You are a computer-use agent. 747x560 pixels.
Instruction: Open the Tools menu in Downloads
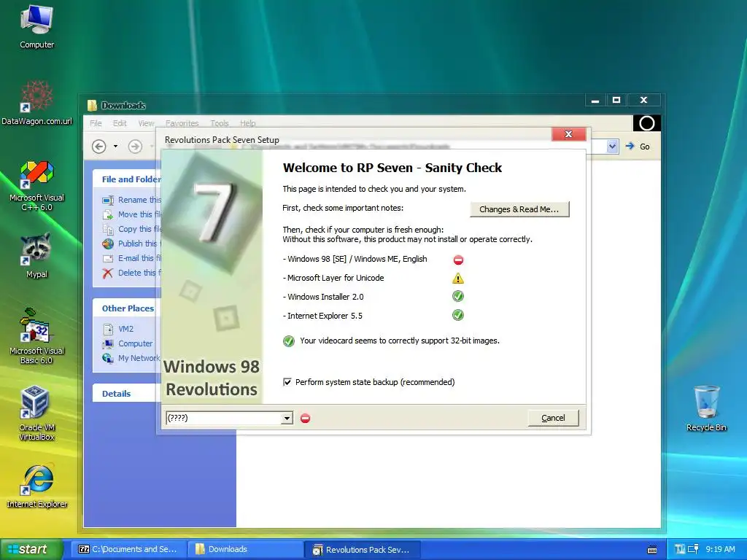coord(220,123)
